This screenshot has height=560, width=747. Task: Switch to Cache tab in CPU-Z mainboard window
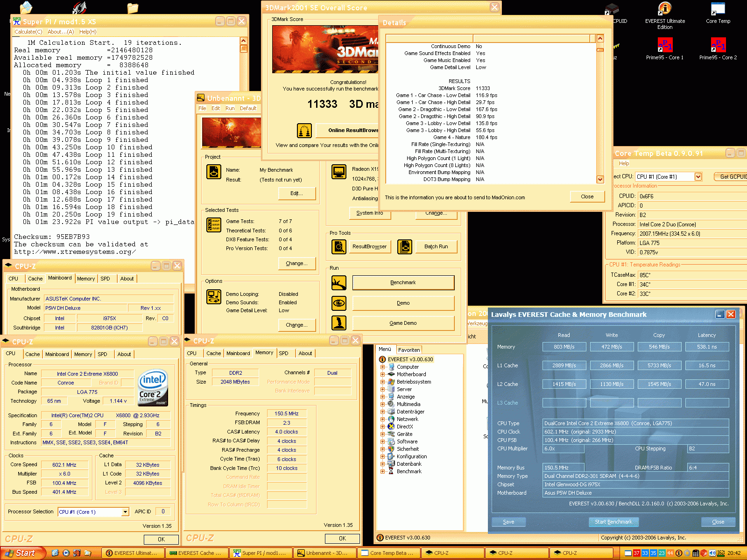[35, 279]
